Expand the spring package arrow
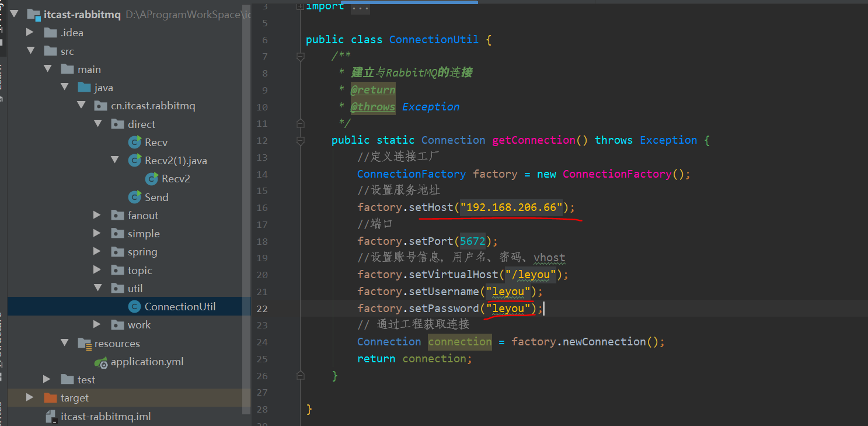Viewport: 868px width, 426px height. pos(97,251)
